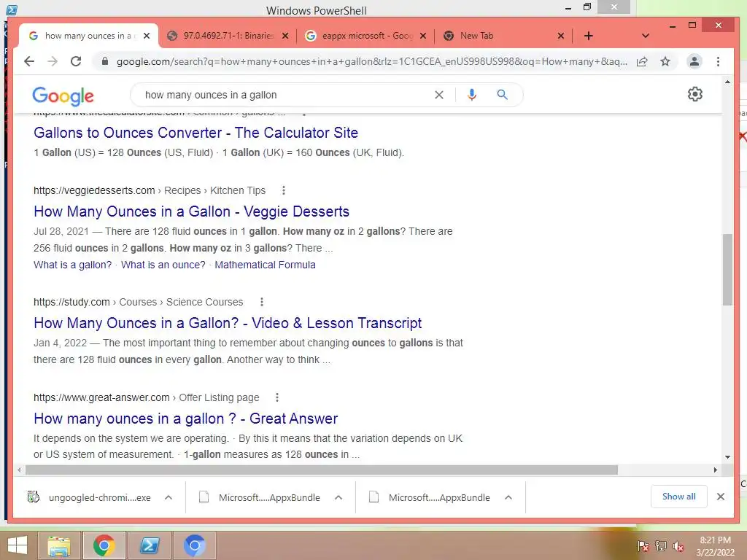Open the taskbar clock showing 8:21 PM
This screenshot has width=747, height=560.
click(x=715, y=546)
